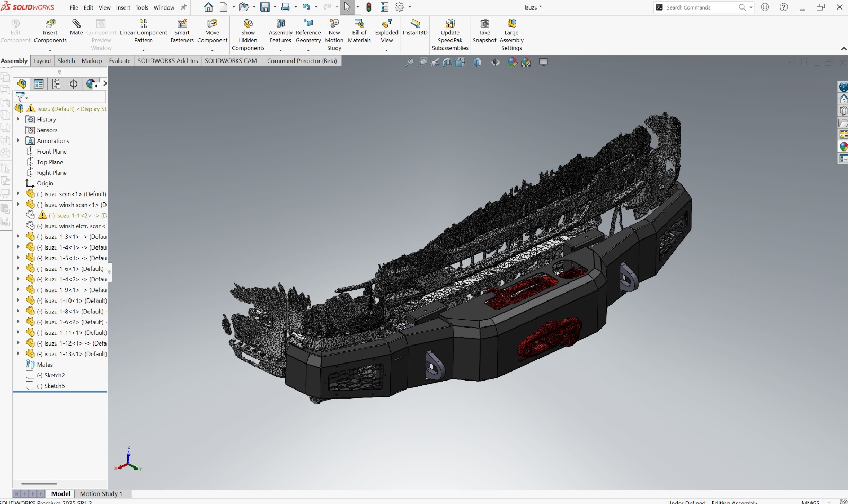Open Large Assembly Settings
Image resolution: width=848 pixels, height=504 pixels.
[511, 35]
